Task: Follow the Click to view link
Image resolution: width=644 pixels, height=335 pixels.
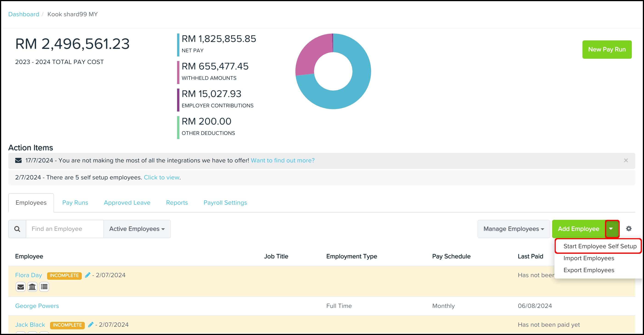Action: click(161, 177)
